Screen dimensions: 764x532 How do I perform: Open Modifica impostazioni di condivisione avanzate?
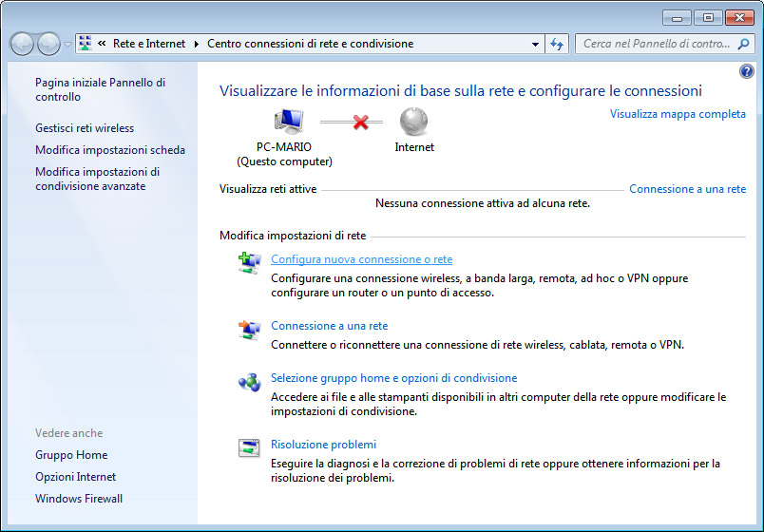pos(98,179)
